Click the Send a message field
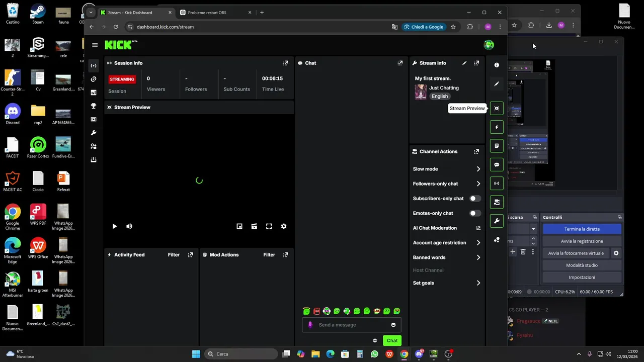The image size is (644, 362). pyautogui.click(x=352, y=325)
